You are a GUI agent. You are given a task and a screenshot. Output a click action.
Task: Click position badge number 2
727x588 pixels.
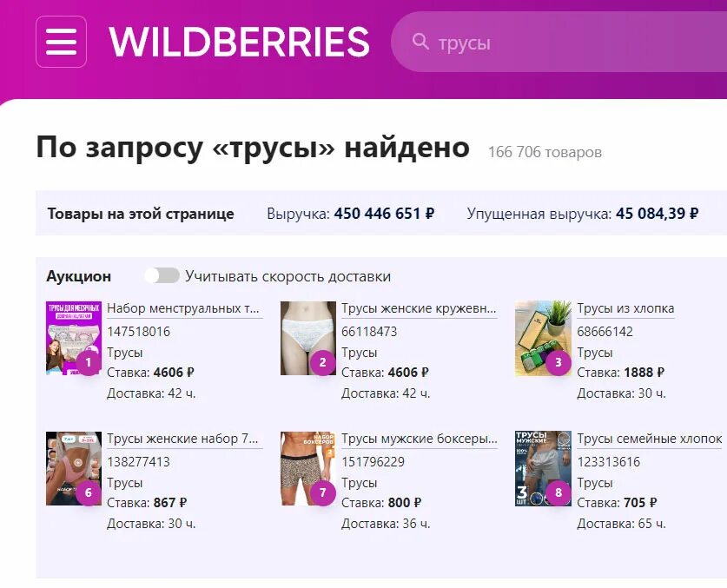click(323, 362)
